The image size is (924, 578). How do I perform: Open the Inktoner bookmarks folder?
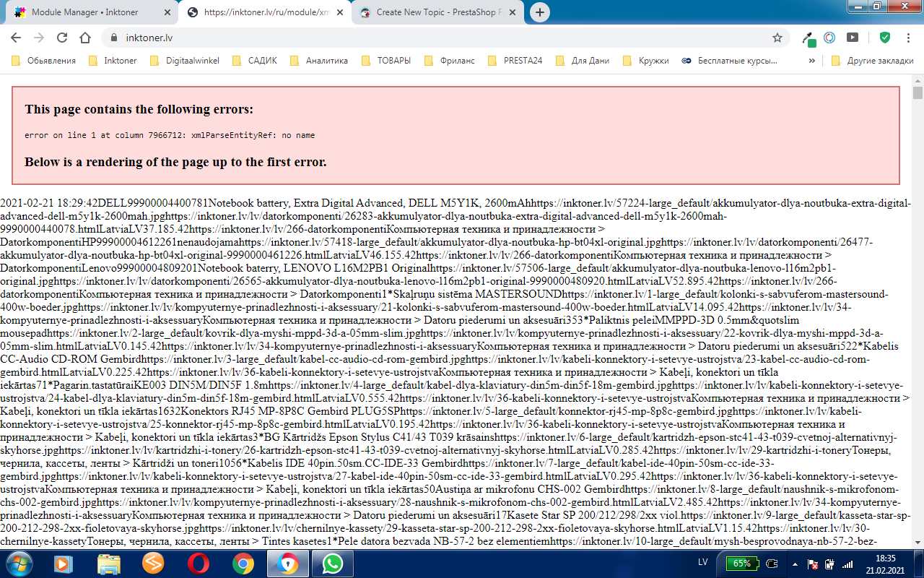pos(113,61)
